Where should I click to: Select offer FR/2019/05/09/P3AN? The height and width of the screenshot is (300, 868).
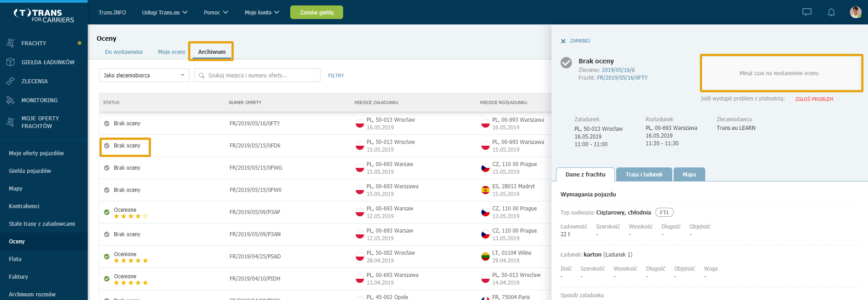click(255, 234)
